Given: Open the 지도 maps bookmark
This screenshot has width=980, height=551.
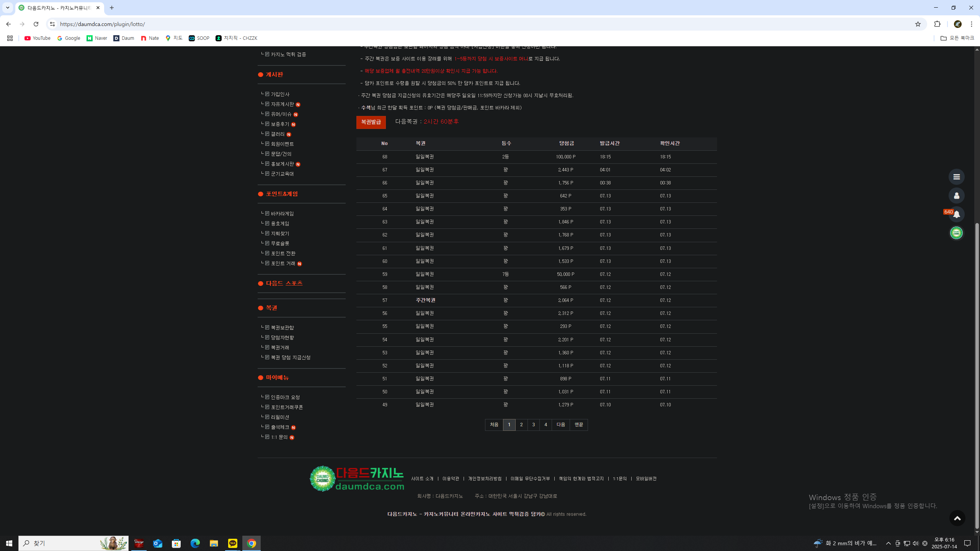Looking at the screenshot, I should (x=174, y=38).
